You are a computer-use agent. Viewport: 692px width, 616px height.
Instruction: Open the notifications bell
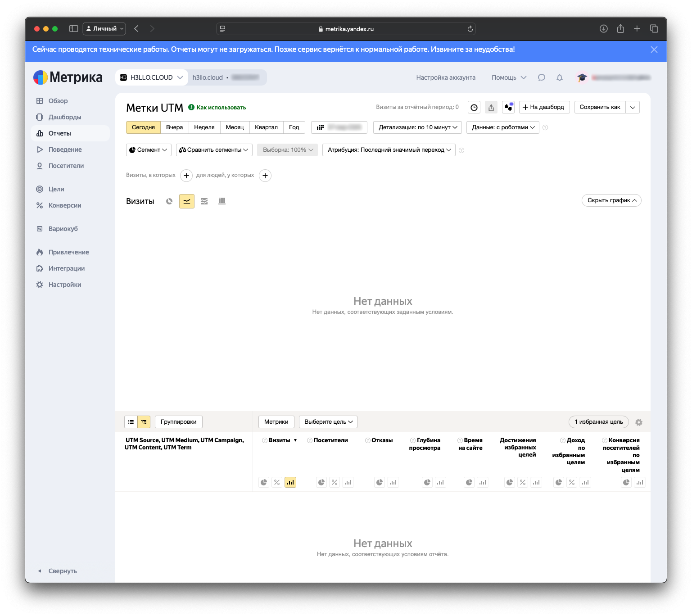click(559, 77)
